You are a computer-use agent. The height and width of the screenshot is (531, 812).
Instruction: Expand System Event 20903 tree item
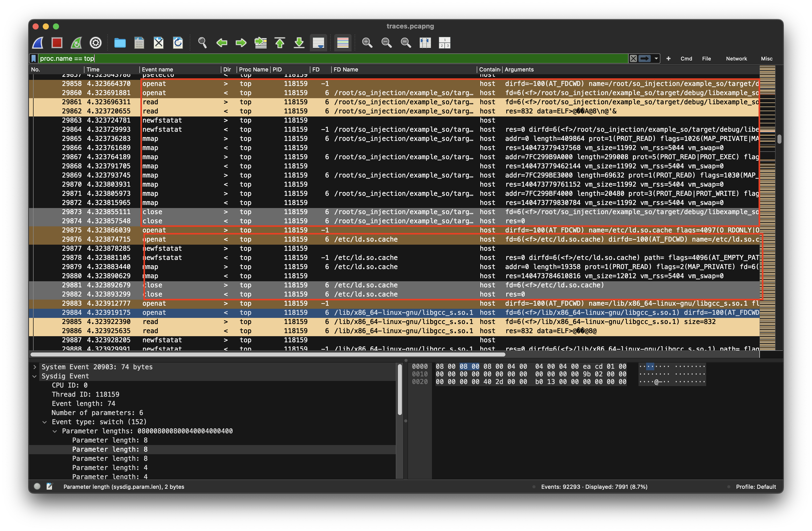(35, 367)
